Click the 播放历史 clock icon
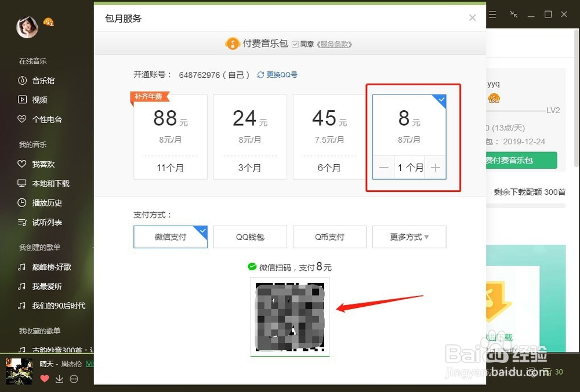 tap(22, 202)
